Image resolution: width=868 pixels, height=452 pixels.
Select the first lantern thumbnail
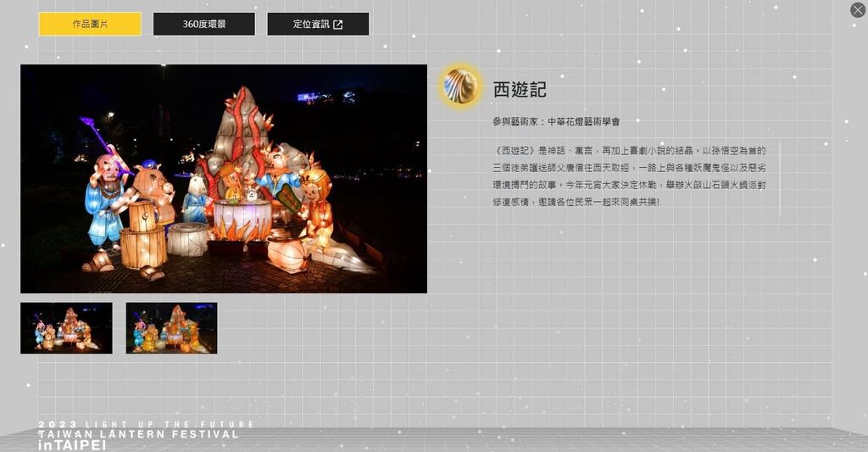coord(66,328)
